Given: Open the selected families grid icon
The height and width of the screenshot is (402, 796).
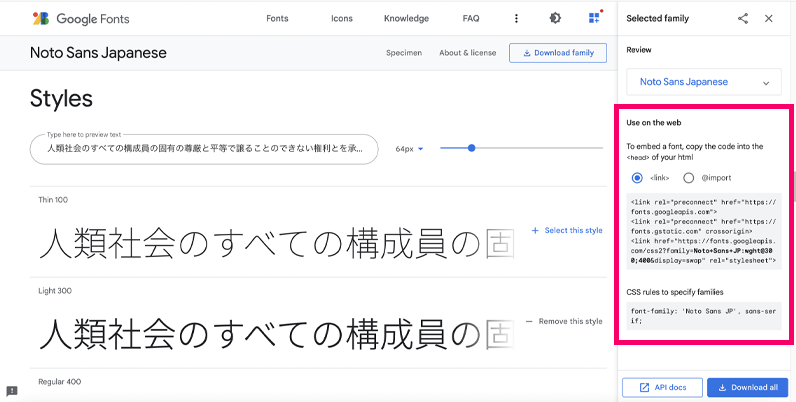Looking at the screenshot, I should (595, 18).
